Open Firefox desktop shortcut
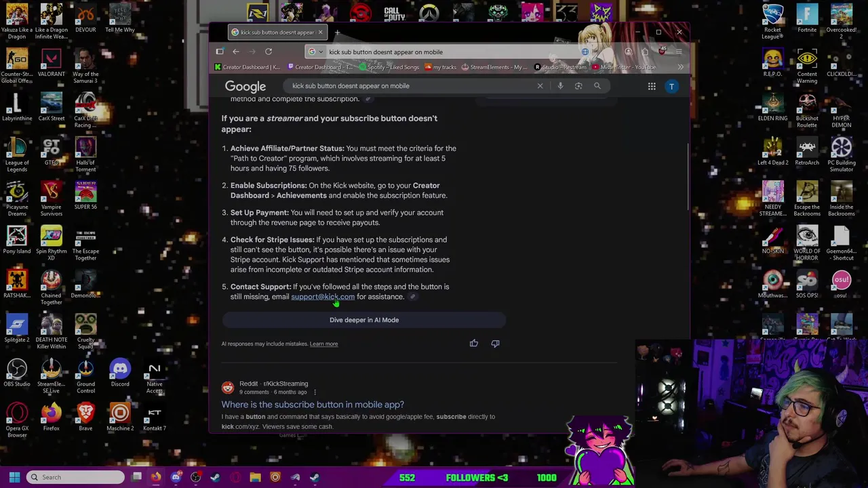Screen dimensions: 868x488 tap(52, 417)
